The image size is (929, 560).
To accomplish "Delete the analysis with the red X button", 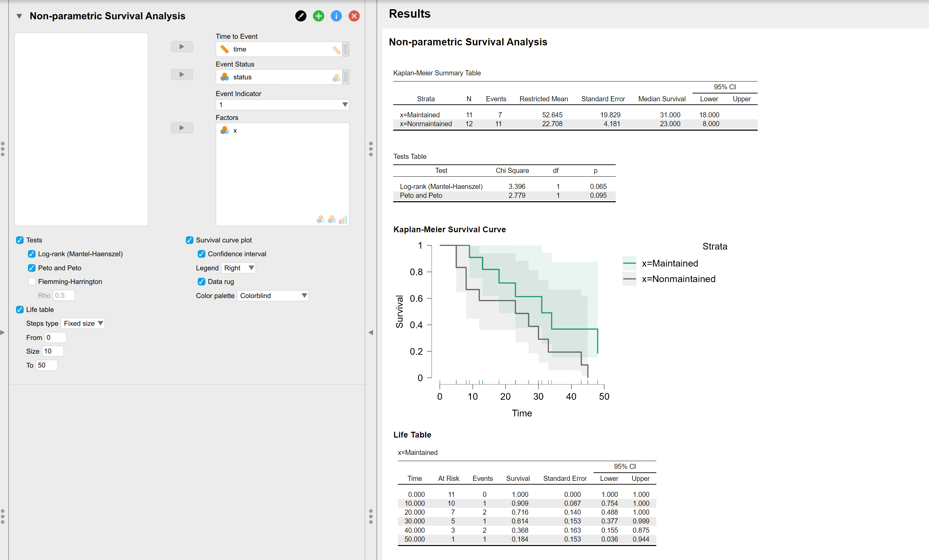I will 354,16.
